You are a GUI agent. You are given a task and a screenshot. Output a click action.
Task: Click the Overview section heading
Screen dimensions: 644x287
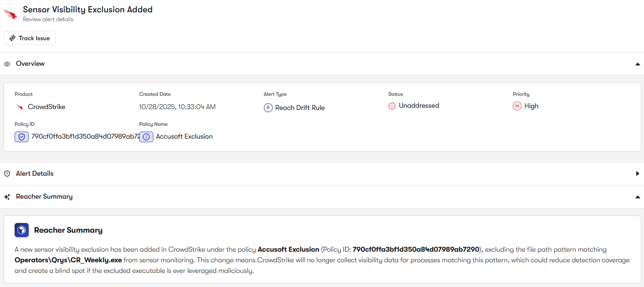click(30, 64)
